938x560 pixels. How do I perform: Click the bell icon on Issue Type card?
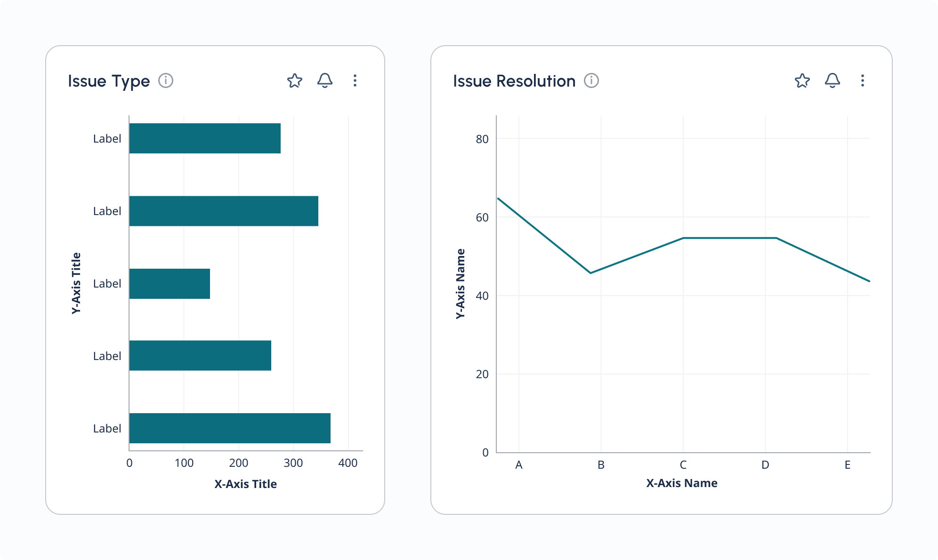(325, 81)
